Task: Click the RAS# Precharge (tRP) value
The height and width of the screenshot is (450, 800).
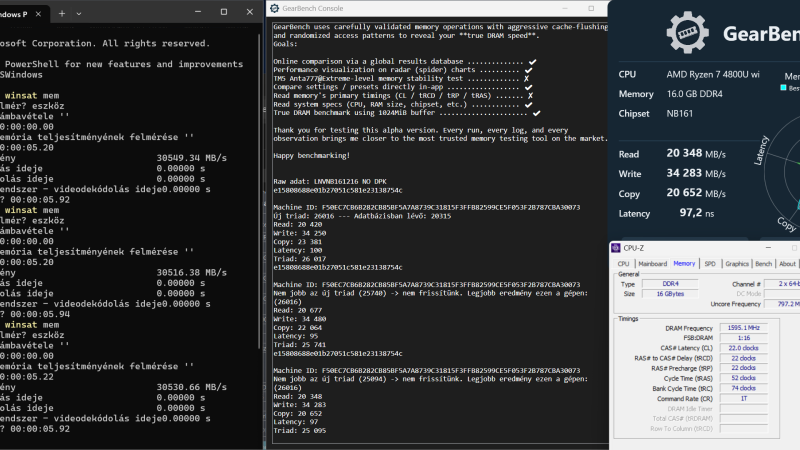Action: pos(743,368)
